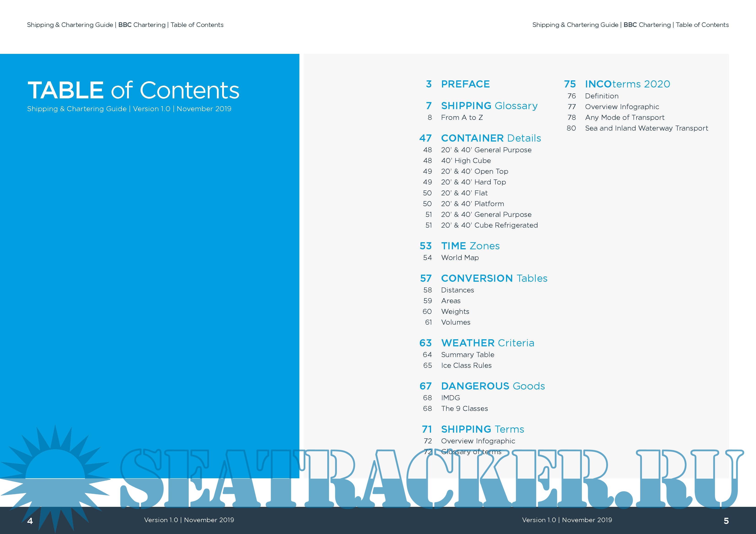This screenshot has height=534, width=756.
Task: Open The 9 Classes entry
Action: (x=464, y=409)
